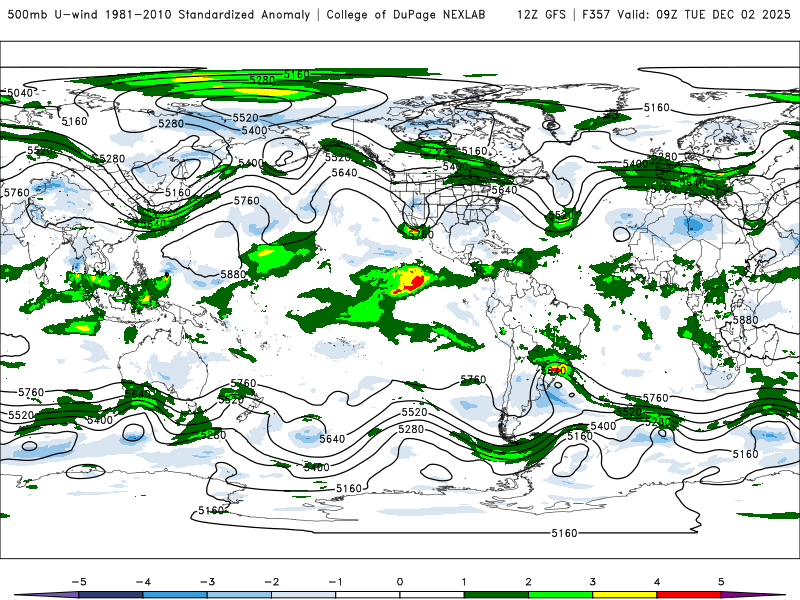Select the dark green 1 to 2 colorbar segment

click(x=496, y=595)
